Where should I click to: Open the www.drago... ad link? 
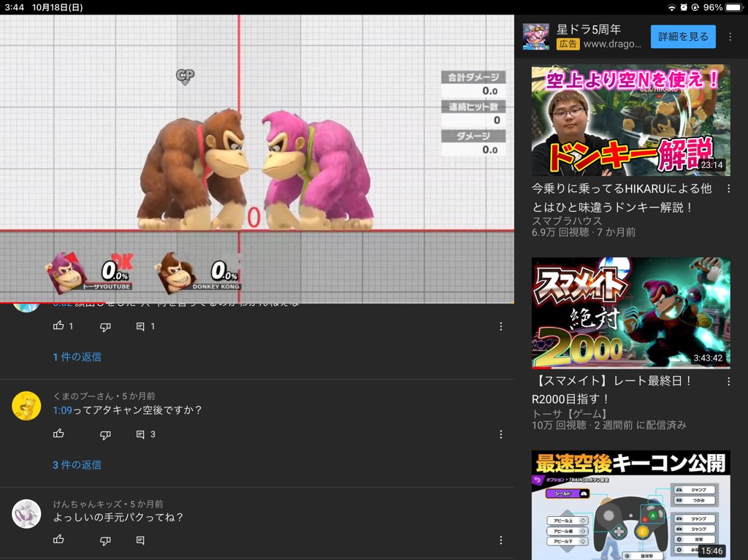[x=612, y=44]
